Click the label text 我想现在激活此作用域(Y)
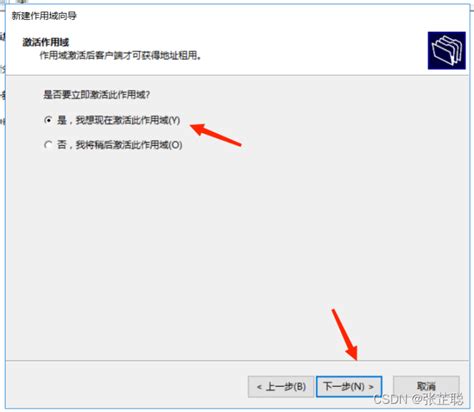Screen dimensions: 474x412 (128, 120)
